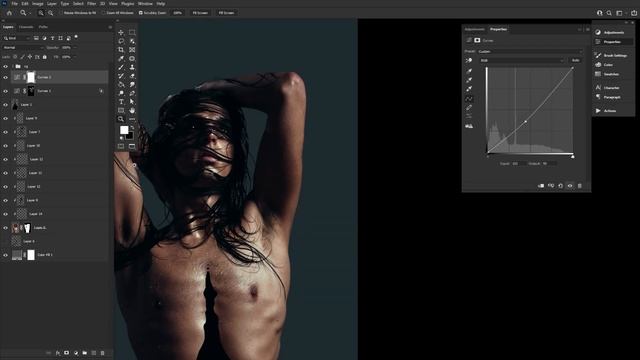The width and height of the screenshot is (640, 360).
Task: Open the Window menu
Action: 145,4
